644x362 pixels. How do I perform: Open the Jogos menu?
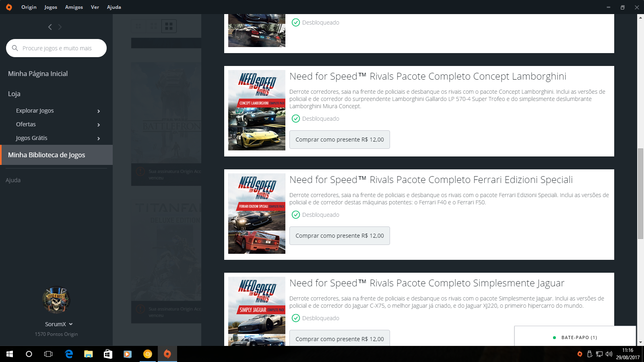click(x=51, y=7)
